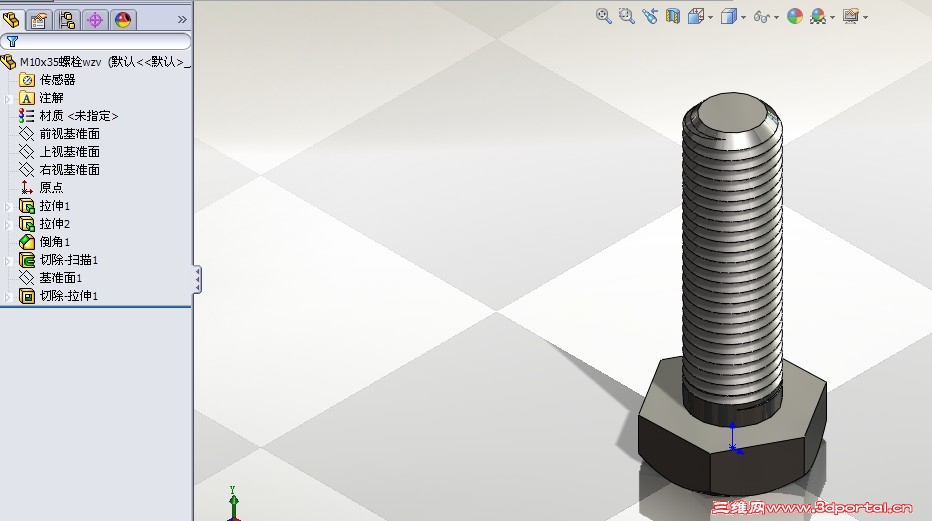
Task: Select the 拉伸1 extrude feature
Action: [x=55, y=206]
